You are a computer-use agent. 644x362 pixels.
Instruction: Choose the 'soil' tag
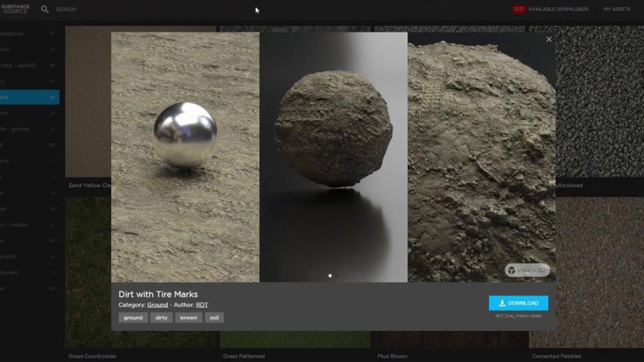click(214, 317)
